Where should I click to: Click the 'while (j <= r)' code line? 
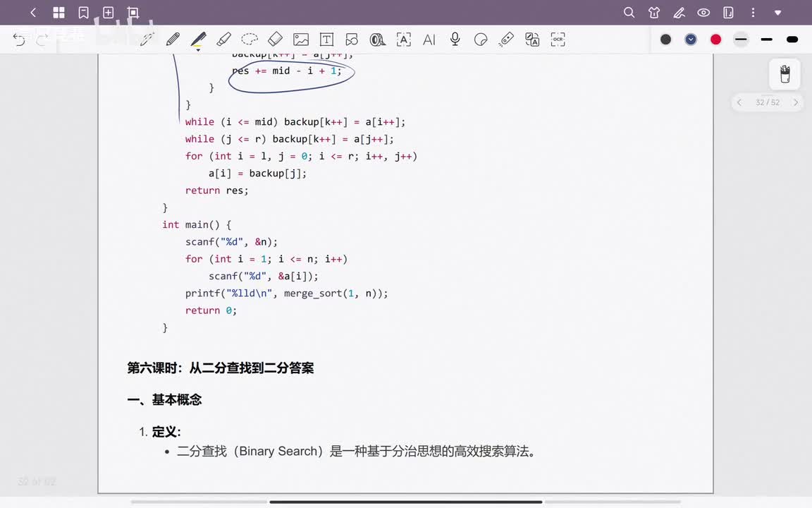click(289, 140)
